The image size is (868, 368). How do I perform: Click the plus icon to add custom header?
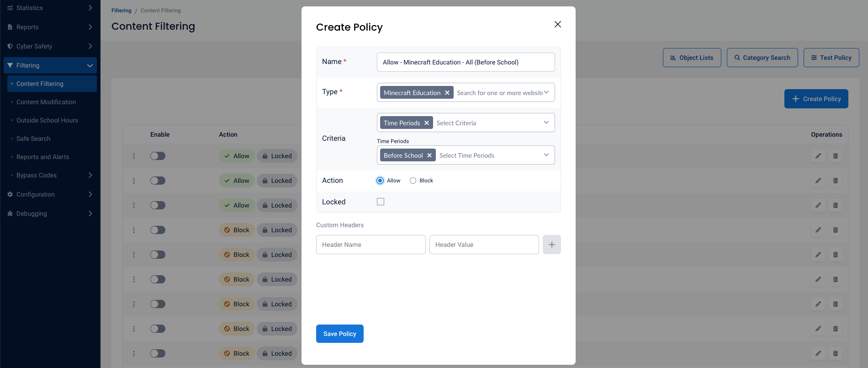click(x=551, y=245)
